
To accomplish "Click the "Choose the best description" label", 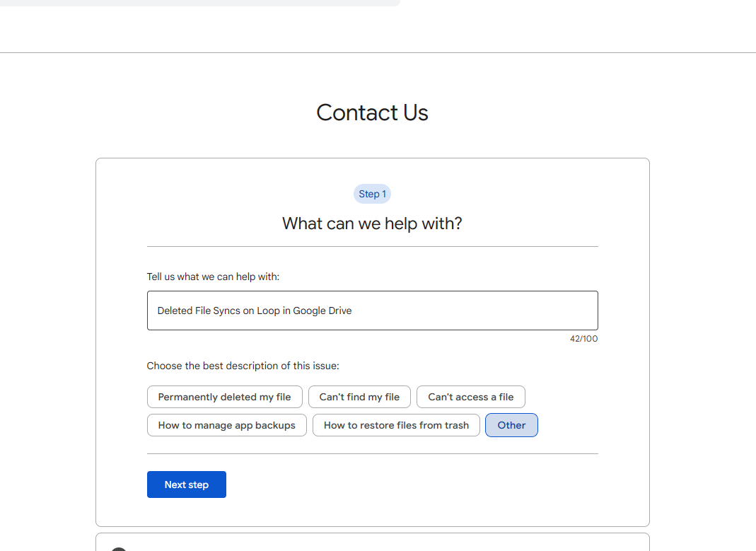I will pyautogui.click(x=243, y=366).
